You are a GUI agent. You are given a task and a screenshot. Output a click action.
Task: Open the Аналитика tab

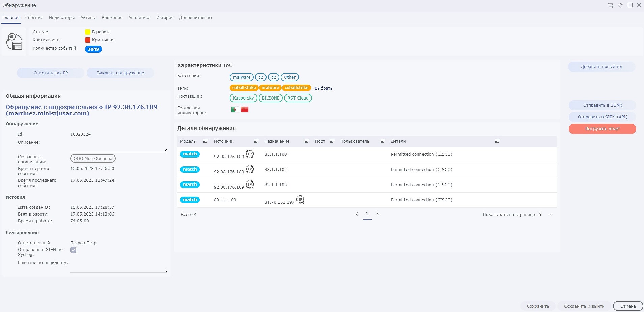click(139, 18)
